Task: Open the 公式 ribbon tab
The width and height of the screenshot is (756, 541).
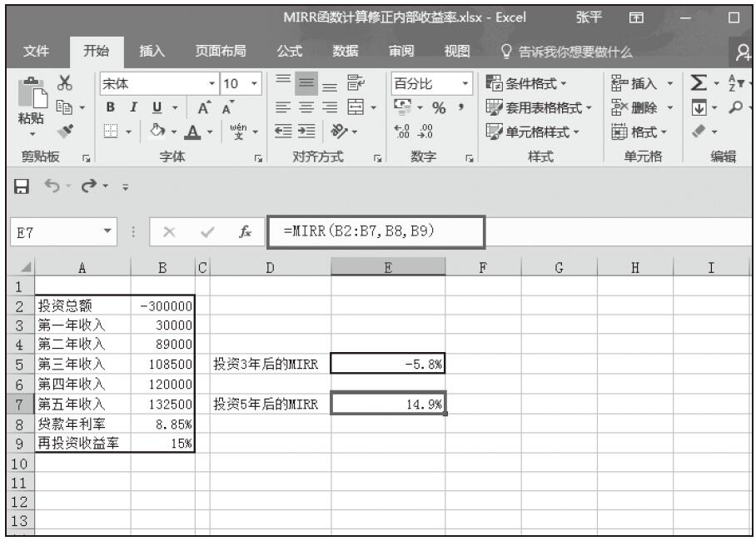Action: tap(290, 53)
